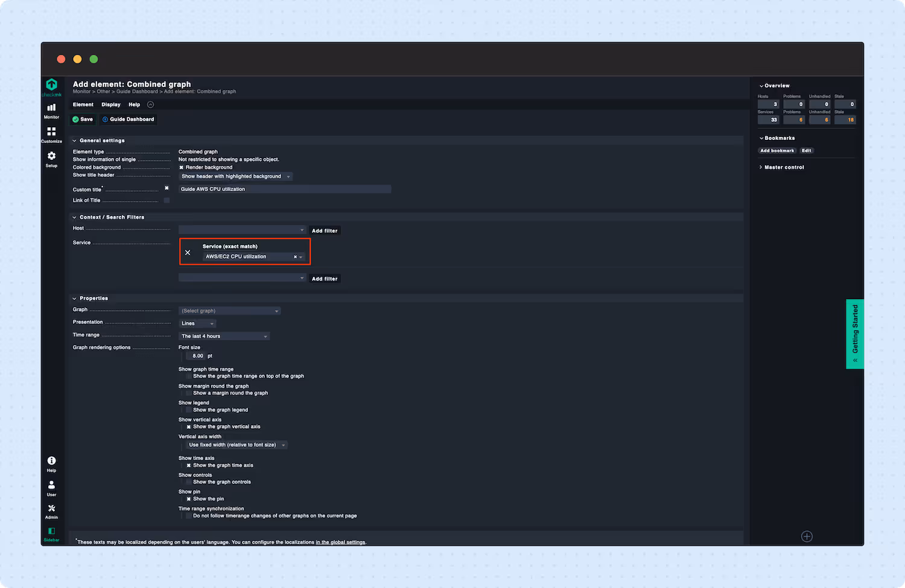The image size is (905, 588).
Task: Click the checkmk logo icon
Action: 51,85
